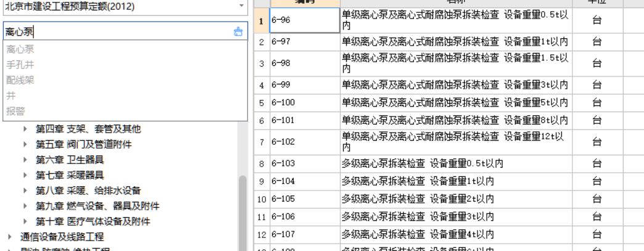This screenshot has height=251, width=644.
Task: Select code cell 6-98
Action: click(x=305, y=64)
